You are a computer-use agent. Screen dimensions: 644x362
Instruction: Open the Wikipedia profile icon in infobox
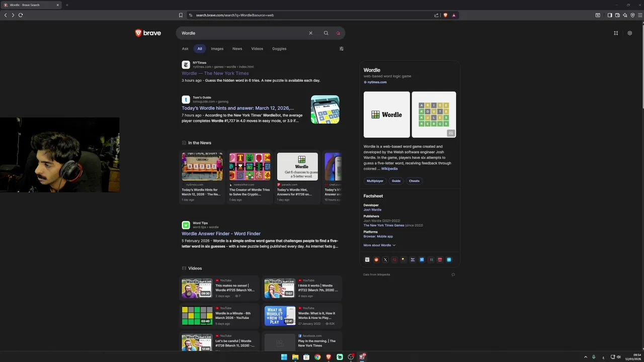click(367, 260)
